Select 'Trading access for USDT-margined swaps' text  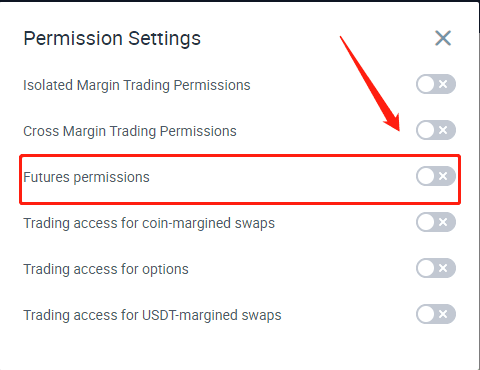[152, 315]
